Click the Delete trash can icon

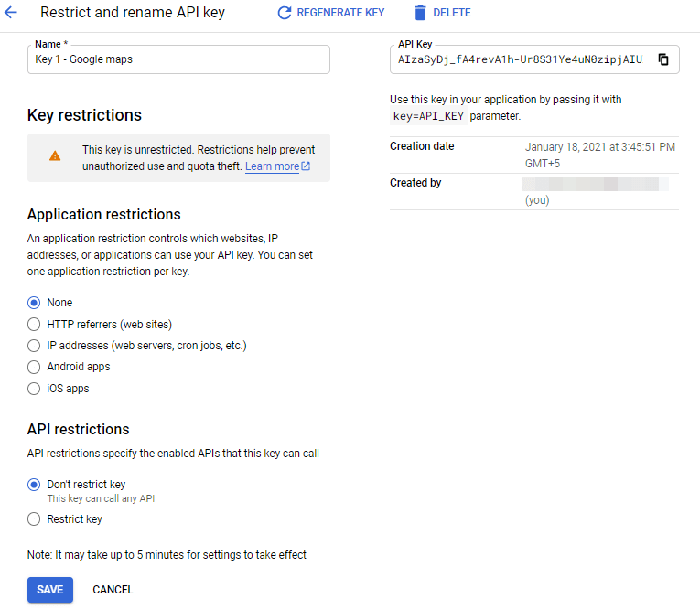click(420, 13)
